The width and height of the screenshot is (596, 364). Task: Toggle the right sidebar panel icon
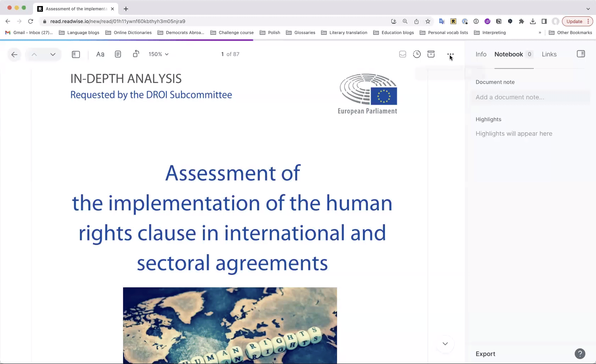point(581,54)
